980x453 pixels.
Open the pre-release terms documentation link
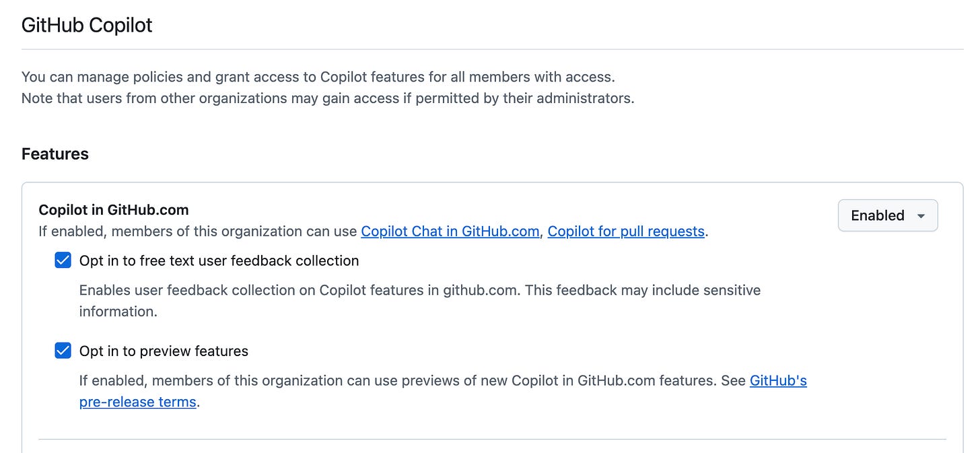(x=138, y=402)
